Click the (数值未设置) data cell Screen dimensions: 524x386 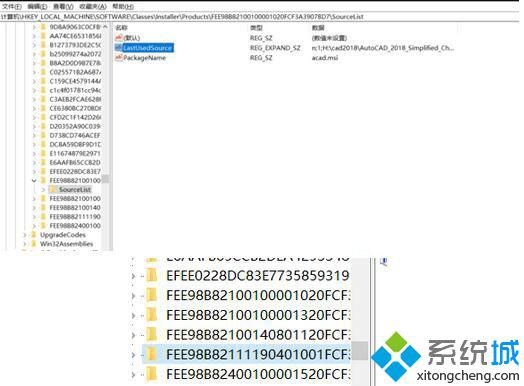(x=329, y=38)
